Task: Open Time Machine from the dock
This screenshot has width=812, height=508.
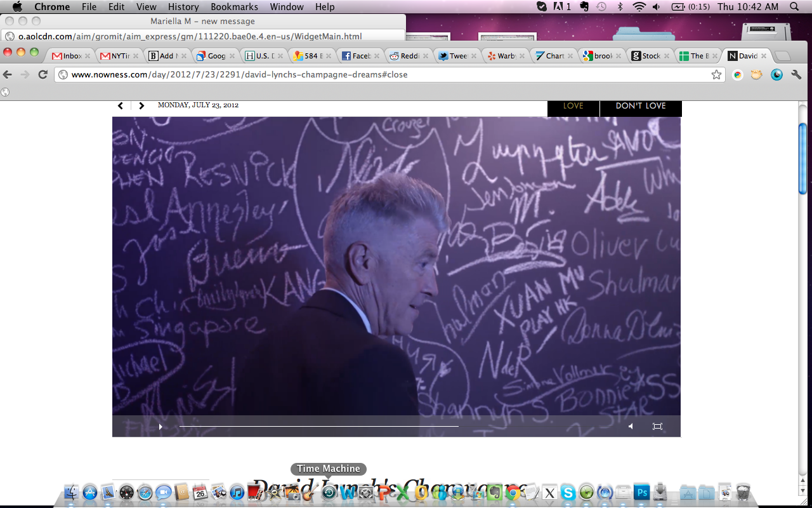Action: (329, 492)
